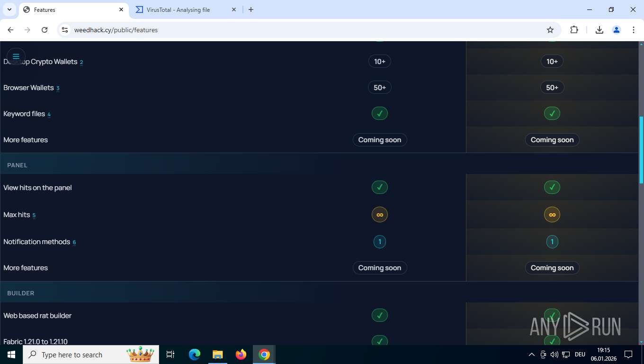Click the first 50+ badge for Browser Wallets

tap(380, 88)
